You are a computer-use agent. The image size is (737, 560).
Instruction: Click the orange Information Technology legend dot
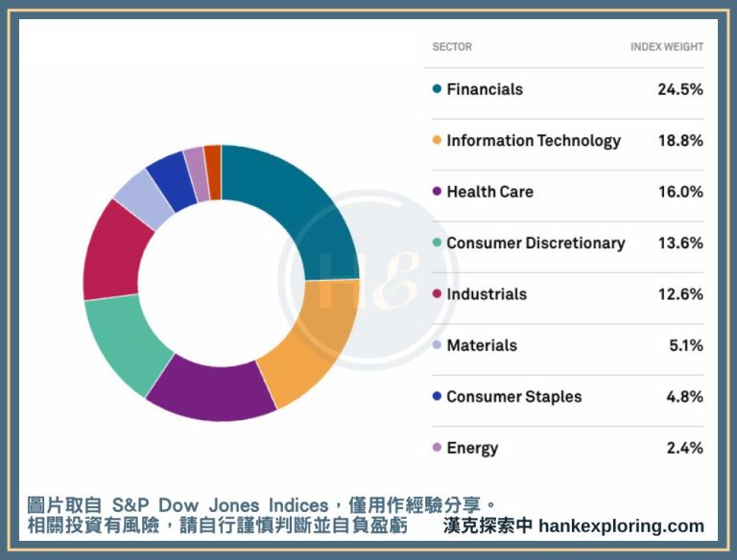437,141
